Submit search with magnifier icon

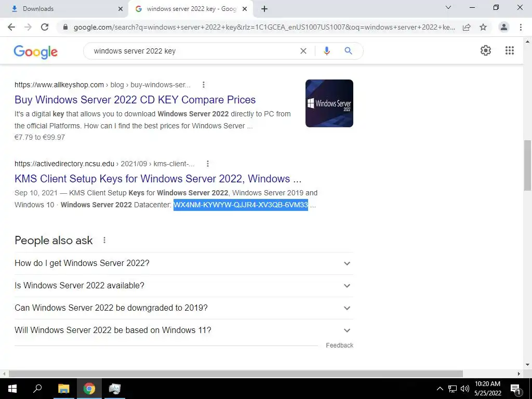[x=348, y=51]
